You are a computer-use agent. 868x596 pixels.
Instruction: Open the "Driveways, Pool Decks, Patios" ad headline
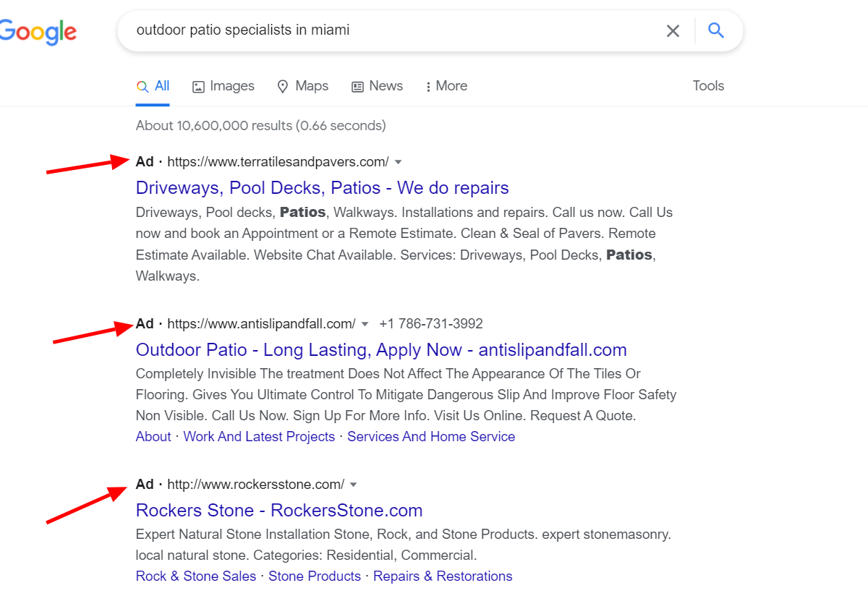click(323, 188)
